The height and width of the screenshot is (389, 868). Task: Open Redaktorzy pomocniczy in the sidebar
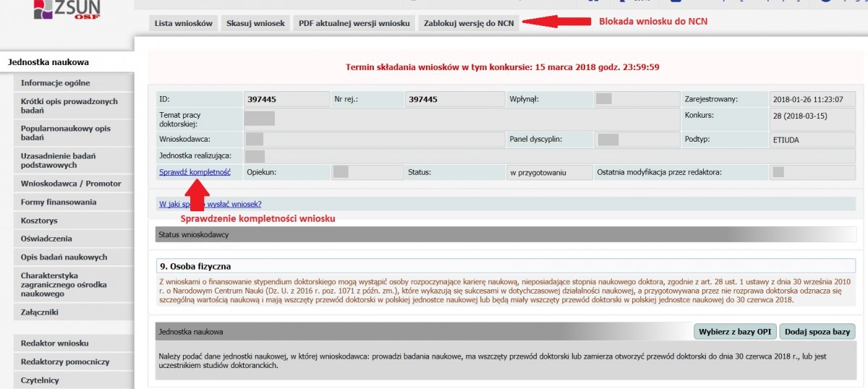pos(65,362)
